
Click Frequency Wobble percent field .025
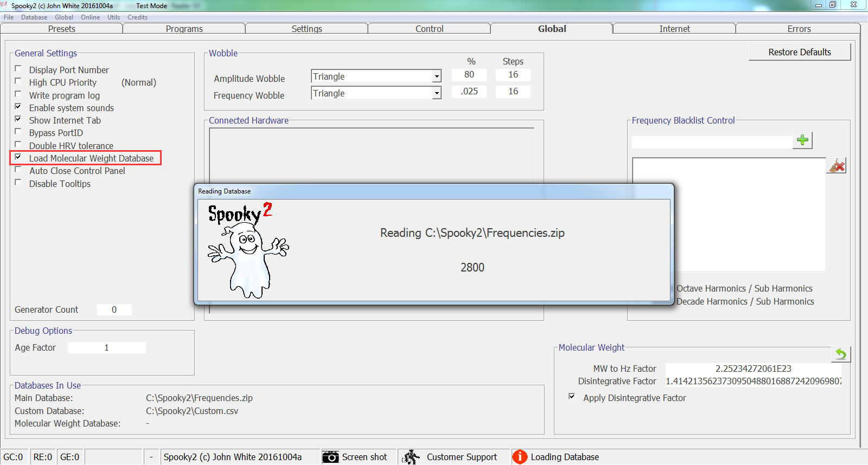[469, 92]
